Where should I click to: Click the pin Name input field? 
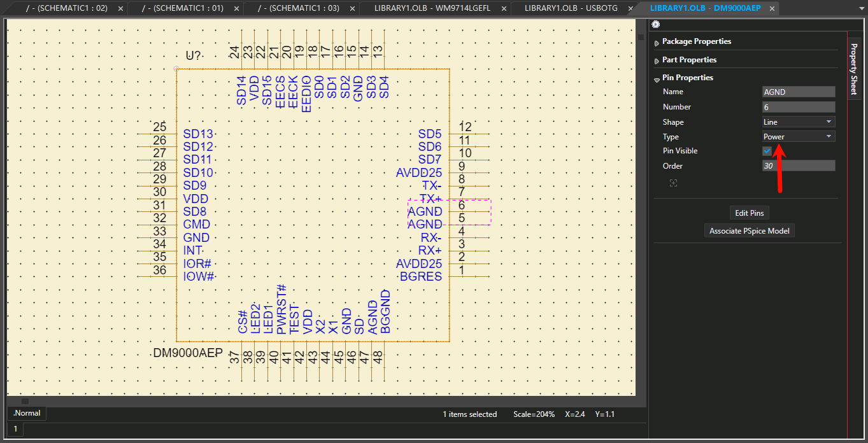(x=799, y=92)
